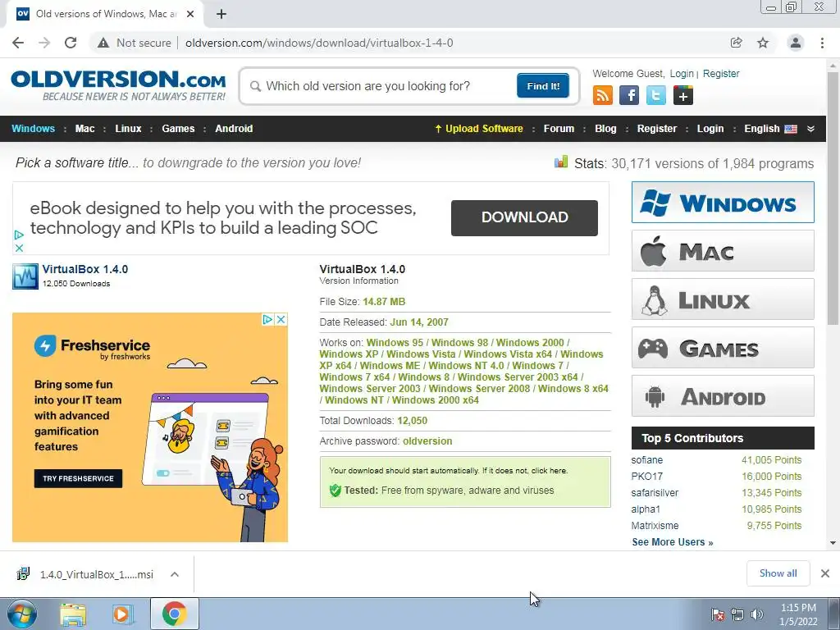Close the downloads bar
Screen dimensions: 840x630
point(825,573)
